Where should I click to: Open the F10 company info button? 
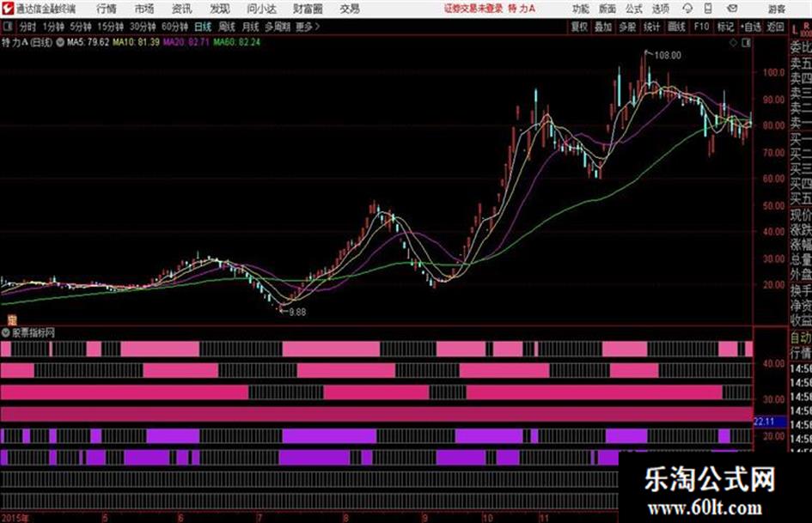coord(702,27)
